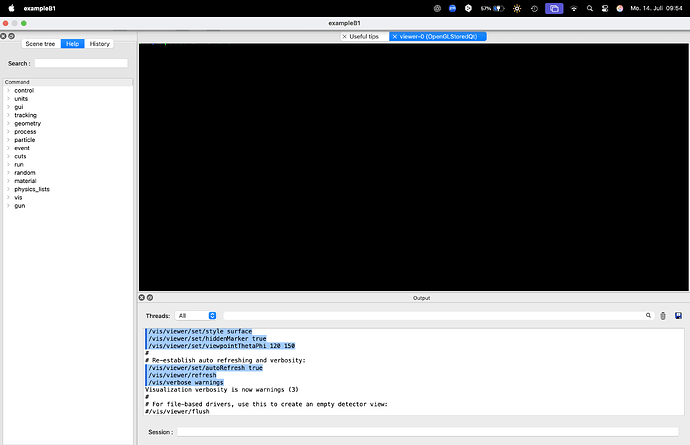Click the 'Re-establish auto refreshing and verbosity' comment
The image size is (690, 445).
(x=225, y=360)
